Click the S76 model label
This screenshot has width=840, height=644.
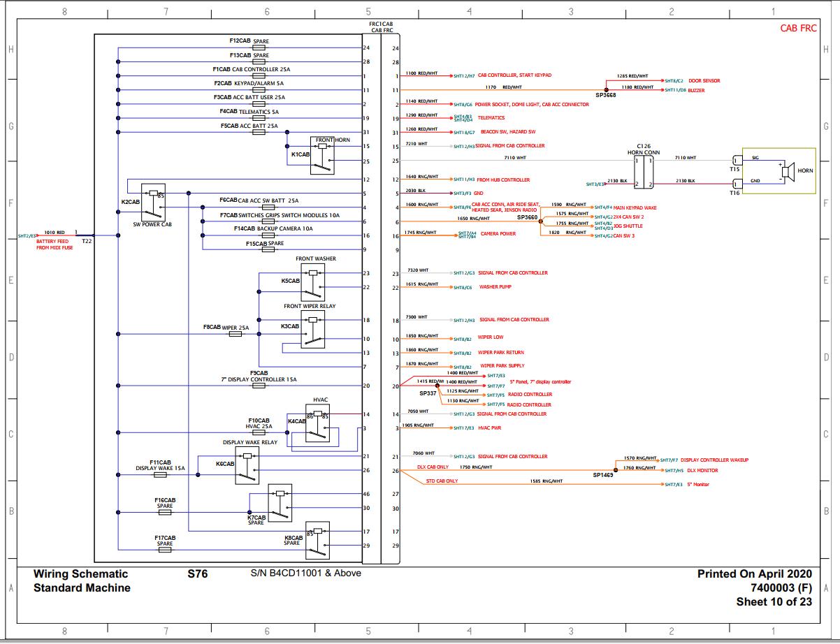(x=198, y=573)
